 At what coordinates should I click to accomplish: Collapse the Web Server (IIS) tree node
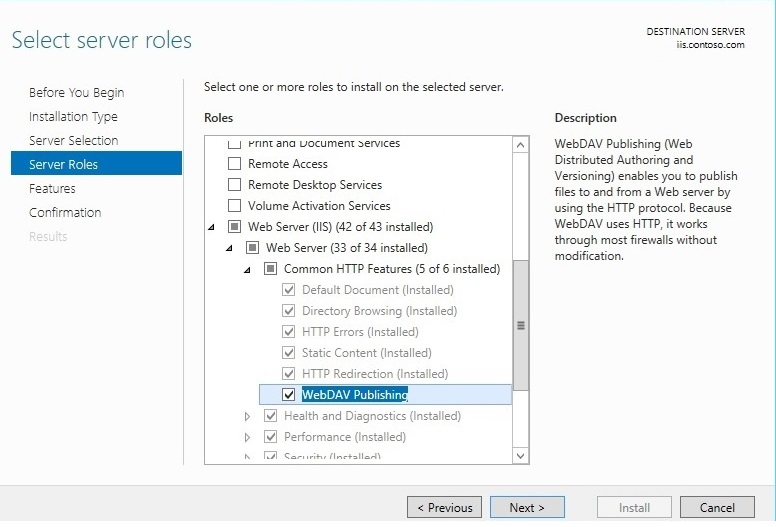click(x=211, y=227)
